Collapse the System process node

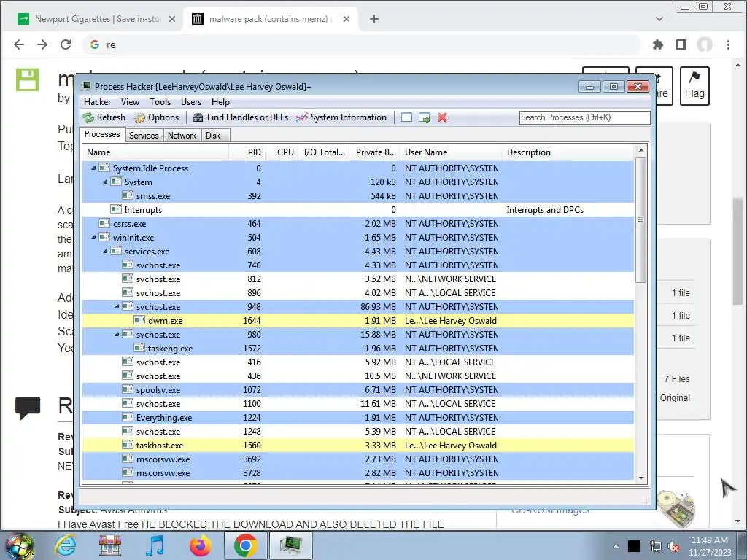point(105,182)
